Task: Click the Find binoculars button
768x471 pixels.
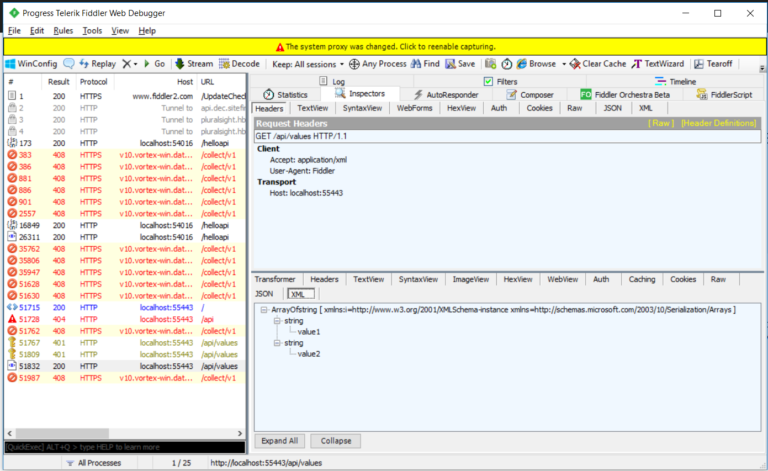Action: [x=424, y=63]
